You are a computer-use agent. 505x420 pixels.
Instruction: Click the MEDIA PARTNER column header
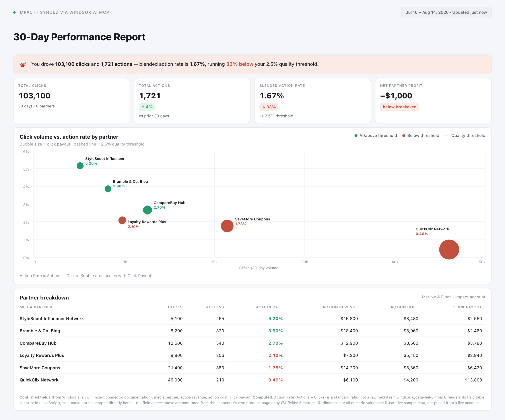36,307
